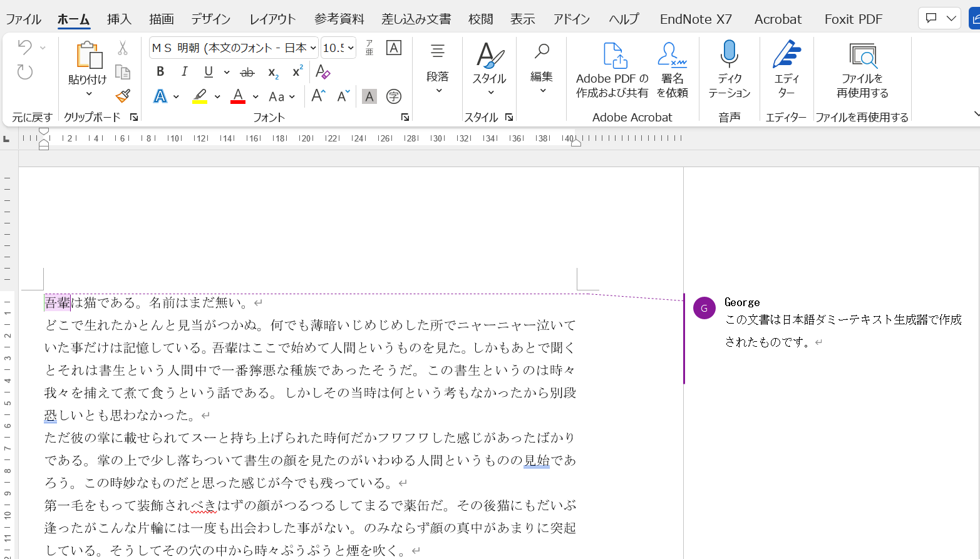
Task: Click the 段落 (Paragraph) button
Action: (437, 69)
